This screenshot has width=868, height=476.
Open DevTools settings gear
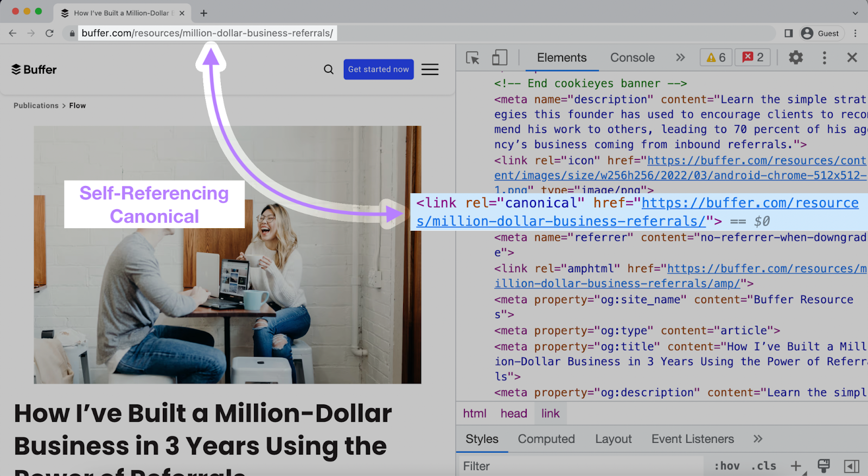coord(796,57)
